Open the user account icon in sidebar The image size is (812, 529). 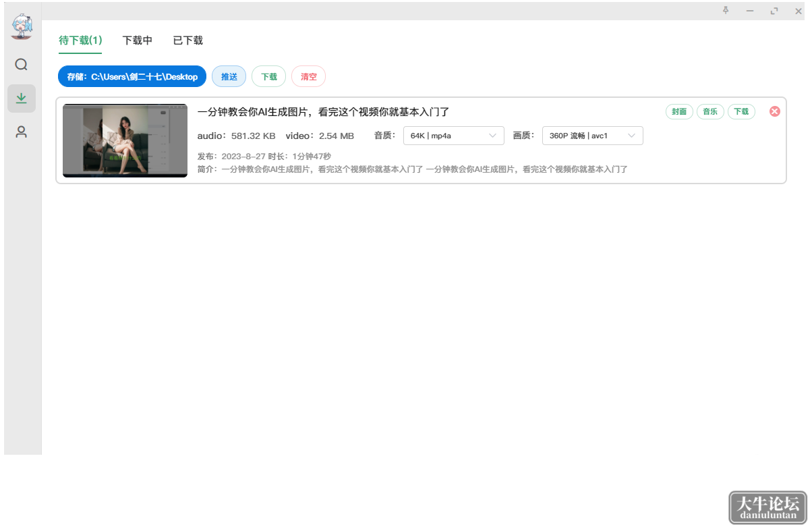[22, 132]
